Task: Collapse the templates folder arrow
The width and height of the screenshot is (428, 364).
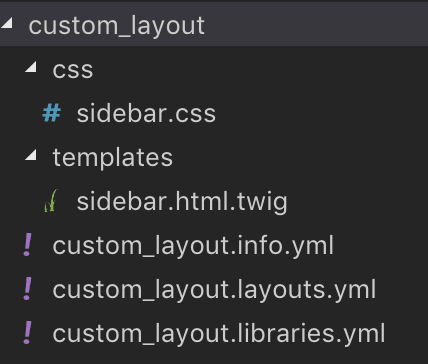Action: click(31, 155)
